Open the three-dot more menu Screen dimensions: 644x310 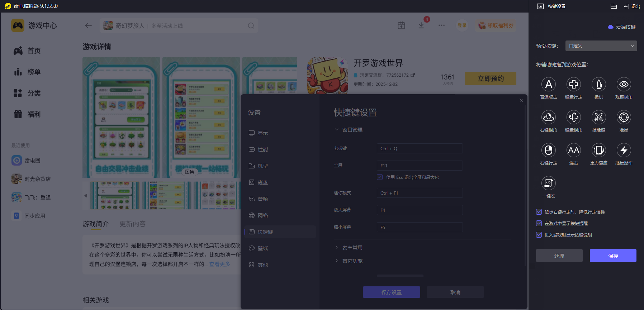[x=441, y=25]
